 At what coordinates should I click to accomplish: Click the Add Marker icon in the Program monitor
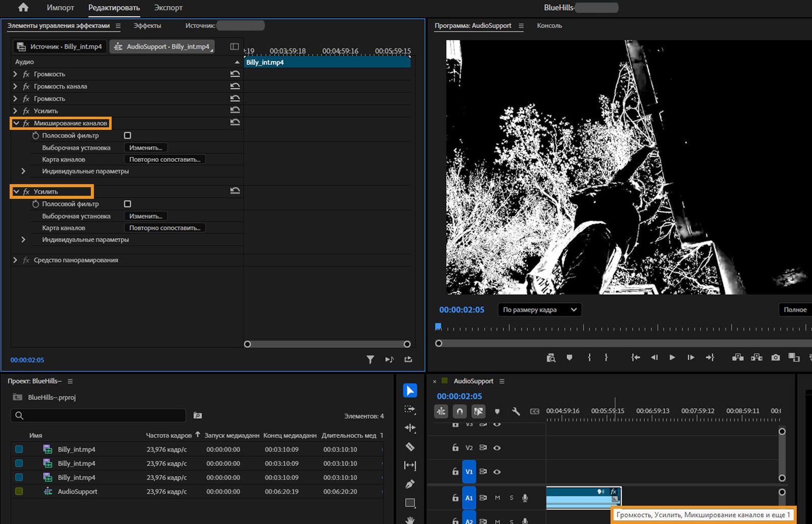pos(569,358)
